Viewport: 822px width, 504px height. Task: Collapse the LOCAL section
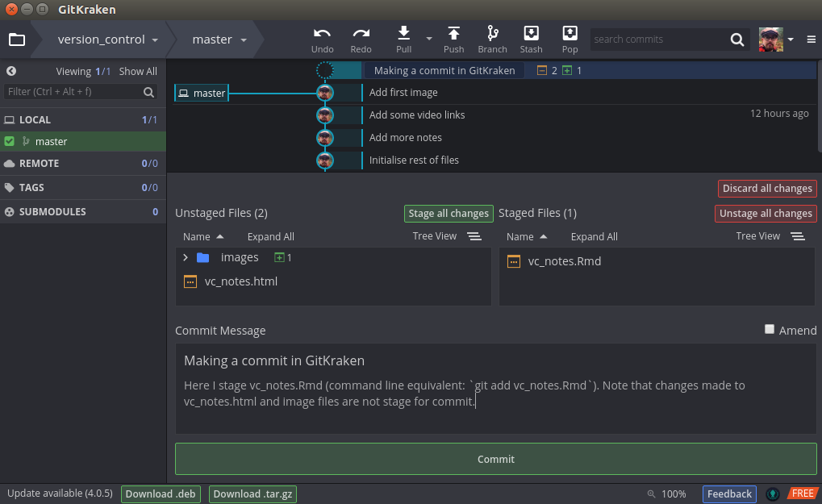click(83, 119)
